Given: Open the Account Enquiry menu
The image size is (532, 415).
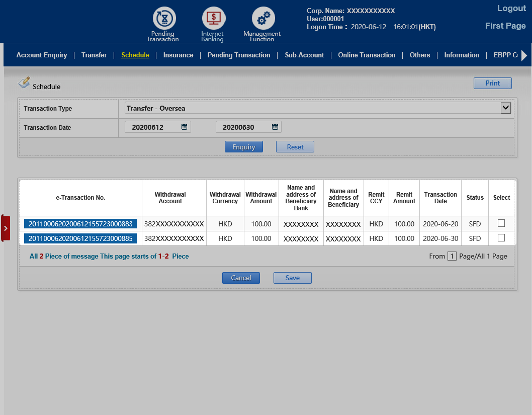Looking at the screenshot, I should point(42,55).
